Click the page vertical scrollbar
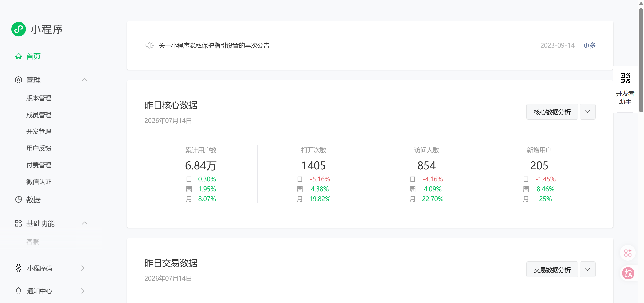Image resolution: width=644 pixels, height=303 pixels. pos(641,60)
